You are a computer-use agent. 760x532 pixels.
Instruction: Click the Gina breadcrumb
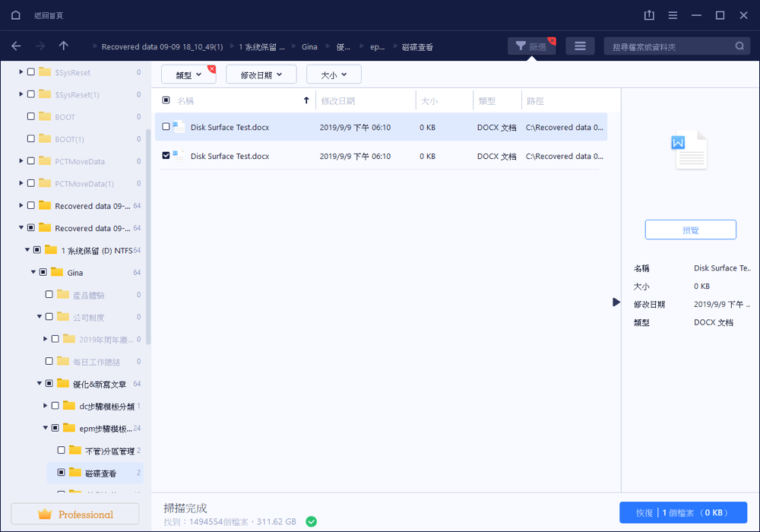click(309, 46)
